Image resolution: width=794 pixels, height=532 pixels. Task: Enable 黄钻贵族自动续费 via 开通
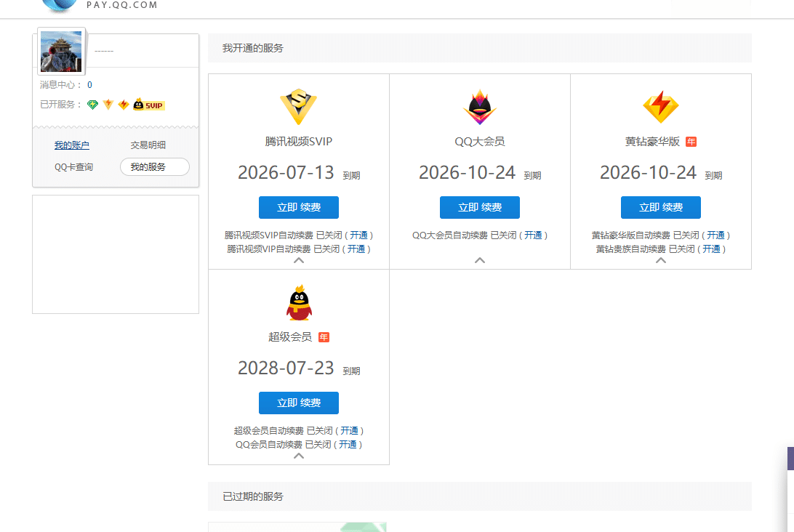(x=711, y=249)
